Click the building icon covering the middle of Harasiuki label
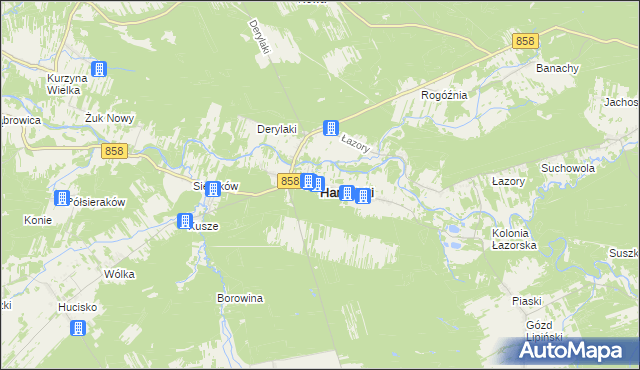 (x=347, y=193)
